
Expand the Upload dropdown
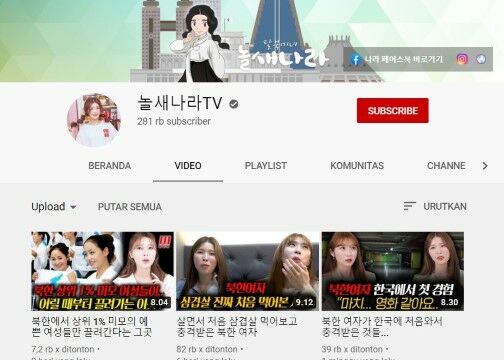(54, 207)
